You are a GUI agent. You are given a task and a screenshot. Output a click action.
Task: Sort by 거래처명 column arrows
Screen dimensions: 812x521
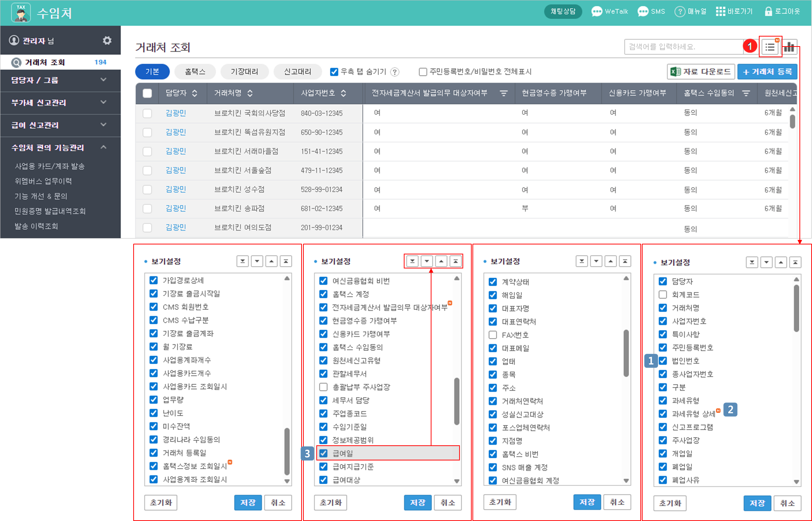pyautogui.click(x=250, y=93)
